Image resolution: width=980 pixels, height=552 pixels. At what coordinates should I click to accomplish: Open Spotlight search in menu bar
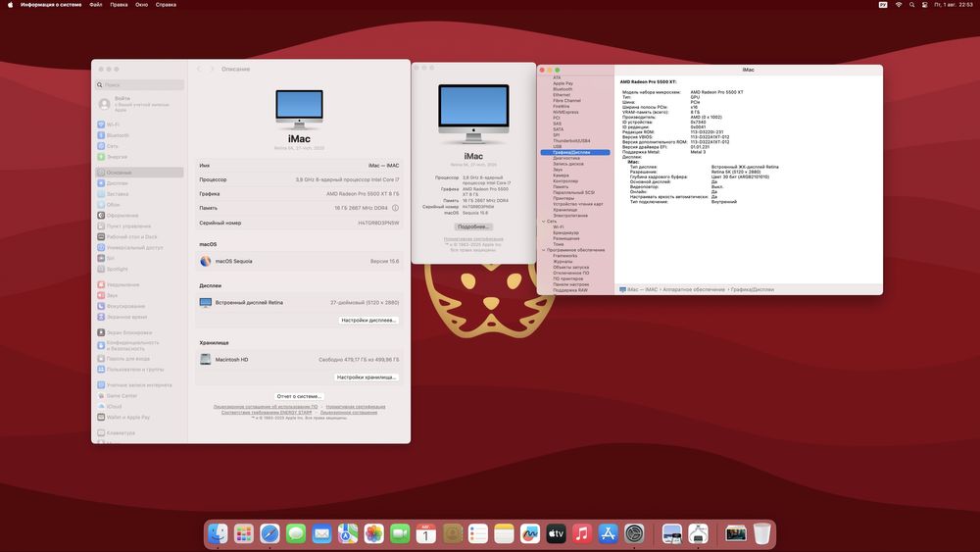point(911,4)
